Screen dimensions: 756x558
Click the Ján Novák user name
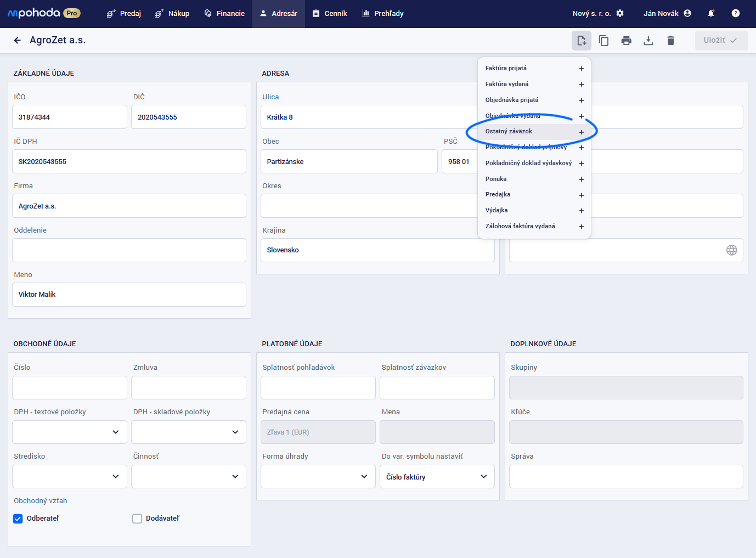(661, 14)
